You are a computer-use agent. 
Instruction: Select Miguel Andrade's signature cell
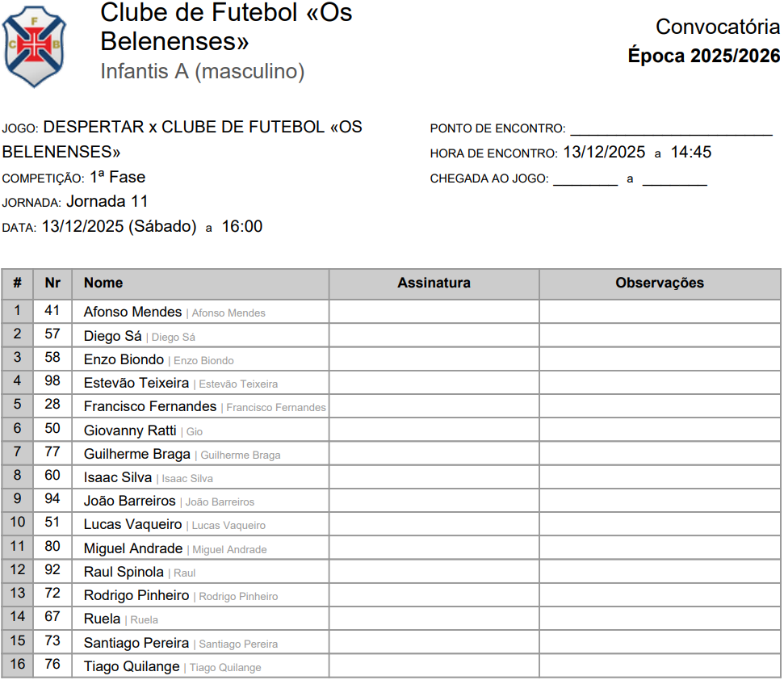[x=434, y=548]
